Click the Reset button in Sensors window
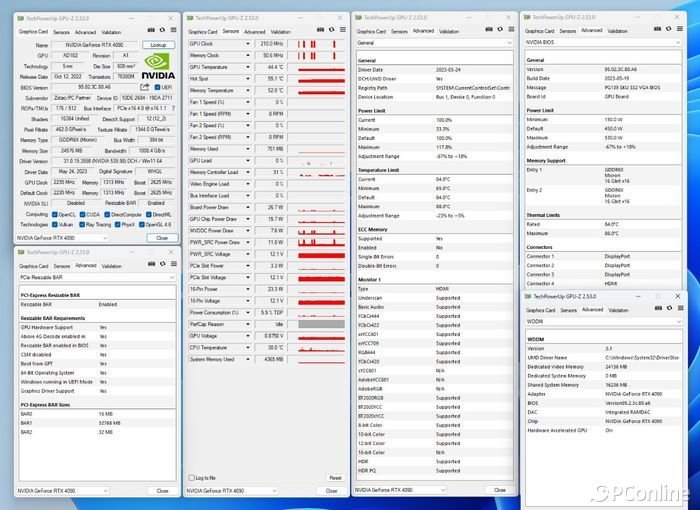 [335, 478]
